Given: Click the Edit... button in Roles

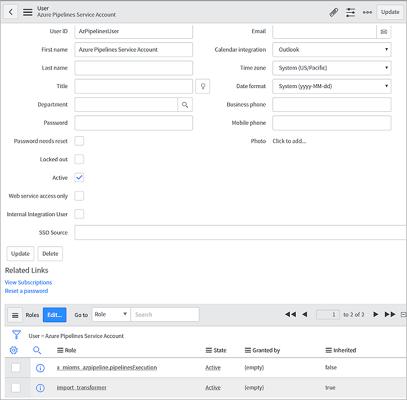Looking at the screenshot, I should 54,315.
